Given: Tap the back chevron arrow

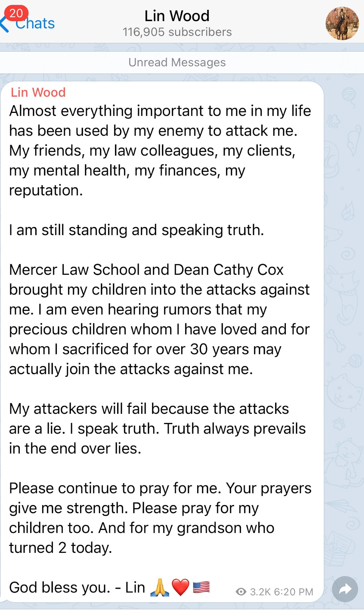Looking at the screenshot, I should 4,25.
